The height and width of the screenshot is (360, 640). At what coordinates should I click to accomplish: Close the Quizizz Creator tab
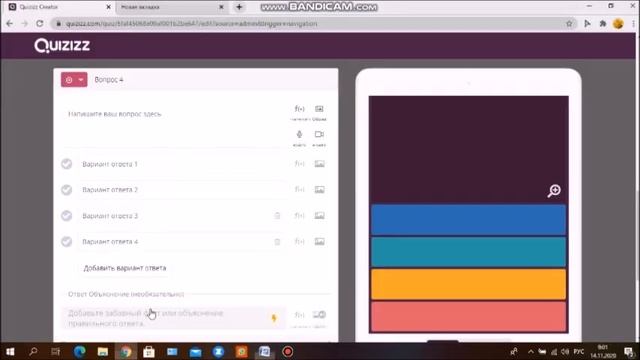[109, 7]
